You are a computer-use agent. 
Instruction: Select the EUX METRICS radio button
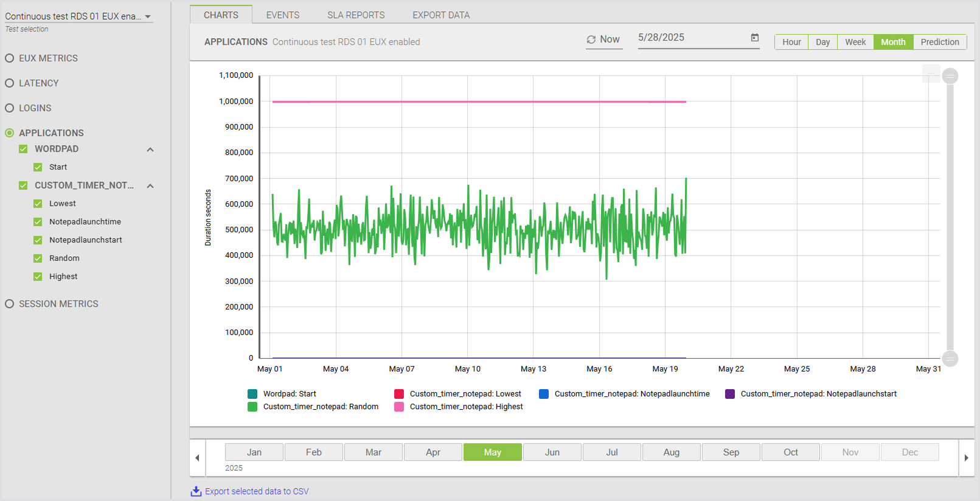click(x=10, y=58)
